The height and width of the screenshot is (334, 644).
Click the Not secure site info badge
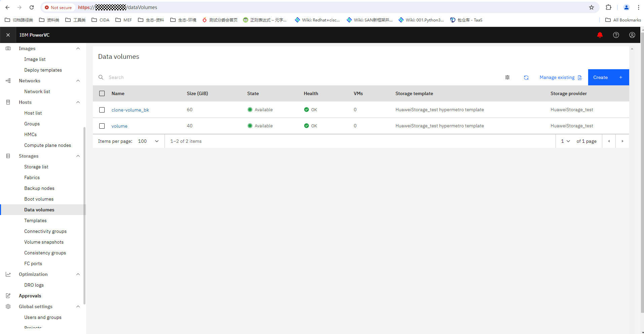click(58, 7)
